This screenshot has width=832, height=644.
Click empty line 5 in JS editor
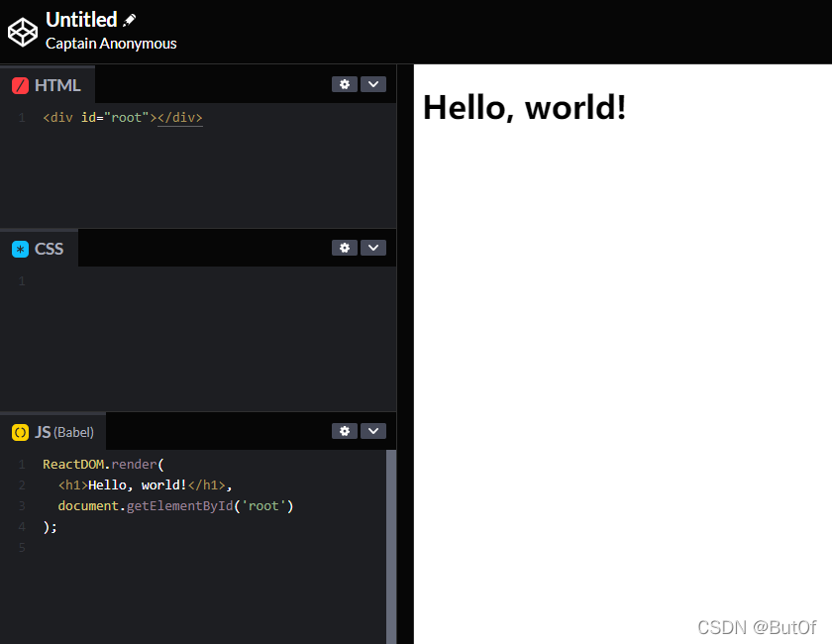[212, 547]
